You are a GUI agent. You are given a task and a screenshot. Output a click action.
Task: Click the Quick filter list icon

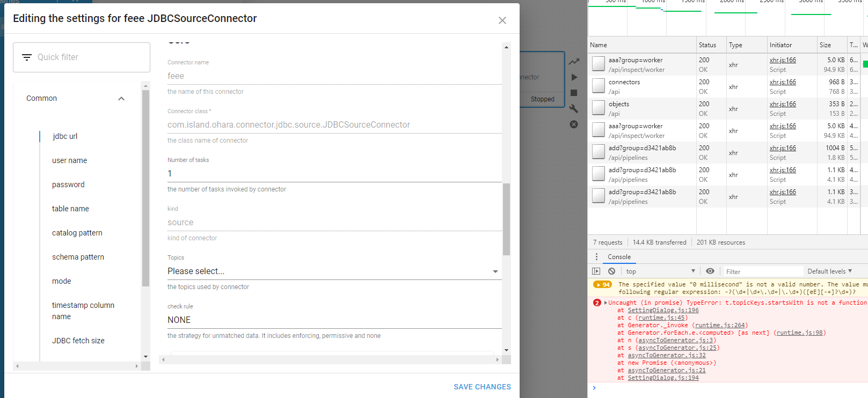point(26,57)
